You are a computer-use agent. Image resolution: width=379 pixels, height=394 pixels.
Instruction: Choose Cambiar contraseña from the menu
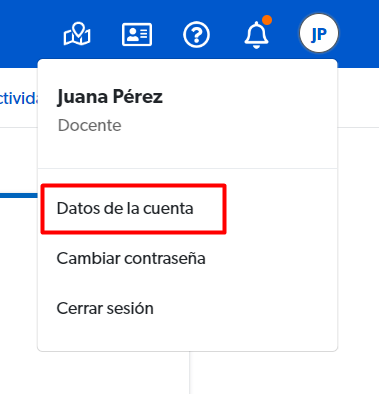coord(131,258)
